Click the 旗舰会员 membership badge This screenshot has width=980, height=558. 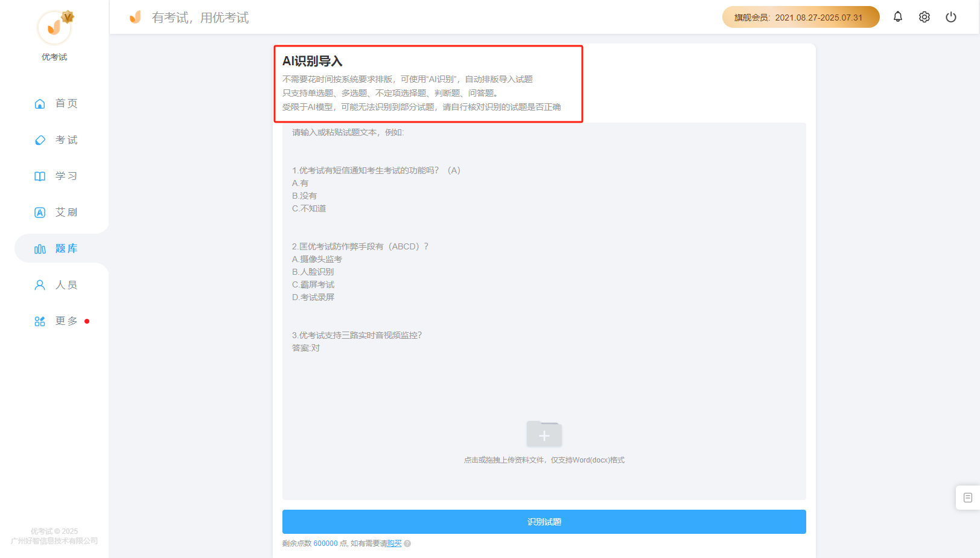click(x=801, y=17)
